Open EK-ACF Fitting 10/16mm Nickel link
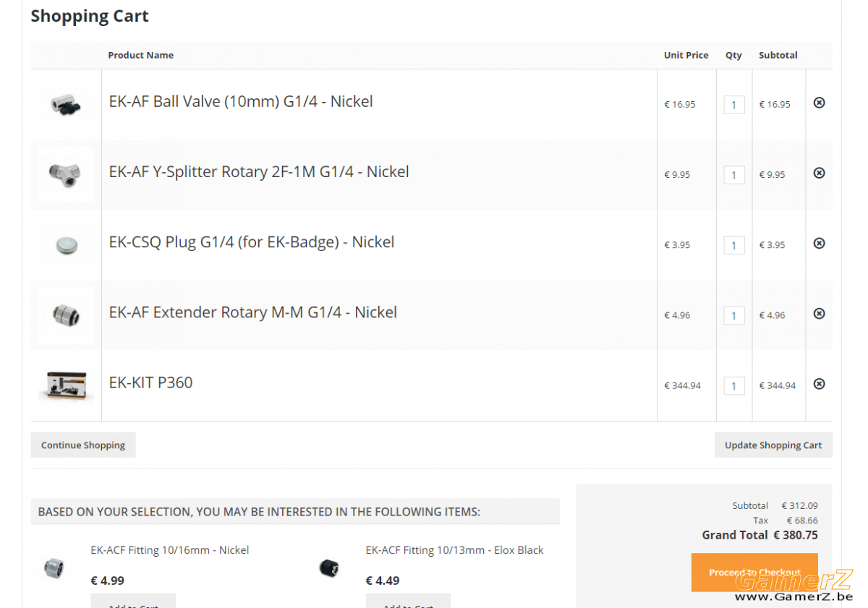 click(x=170, y=550)
